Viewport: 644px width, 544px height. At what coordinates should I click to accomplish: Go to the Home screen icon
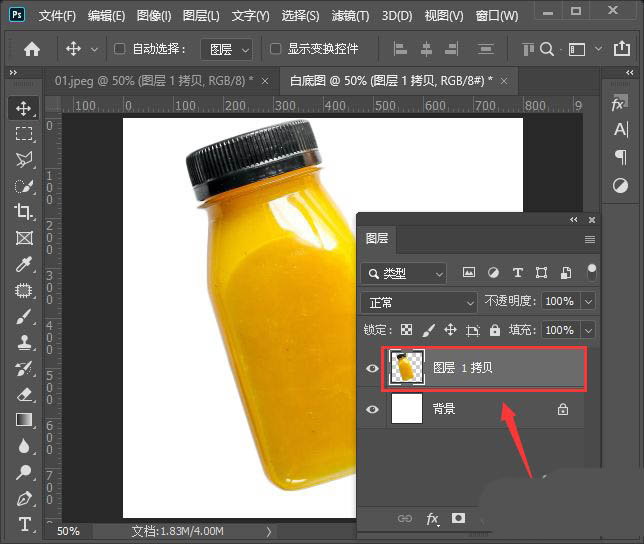(x=32, y=49)
